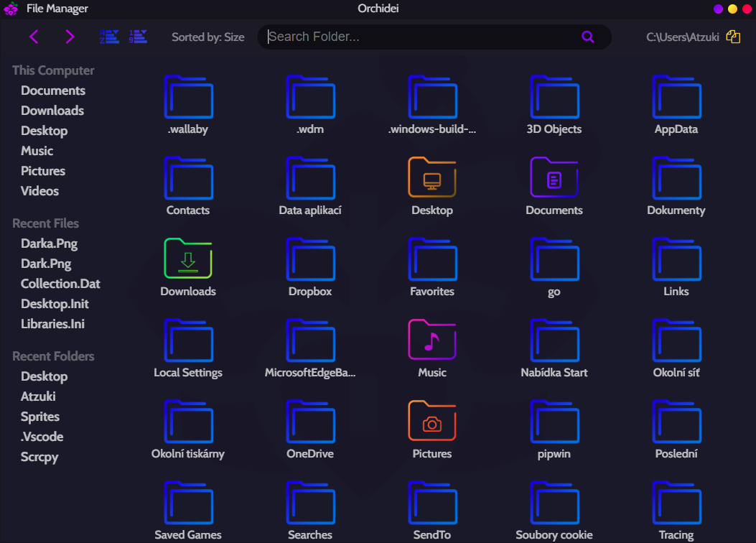The height and width of the screenshot is (543, 756).
Task: Open the Pictures folder with the camera icon
Action: coord(432,421)
